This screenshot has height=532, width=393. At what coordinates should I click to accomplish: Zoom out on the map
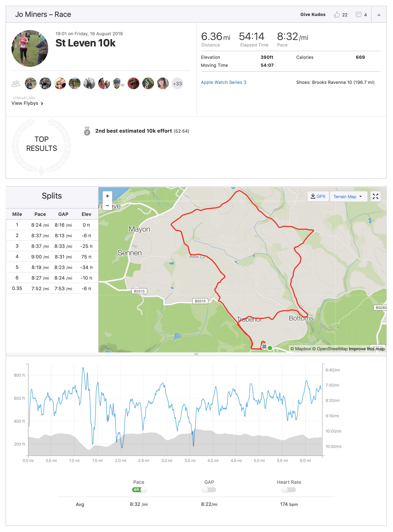[x=107, y=205]
